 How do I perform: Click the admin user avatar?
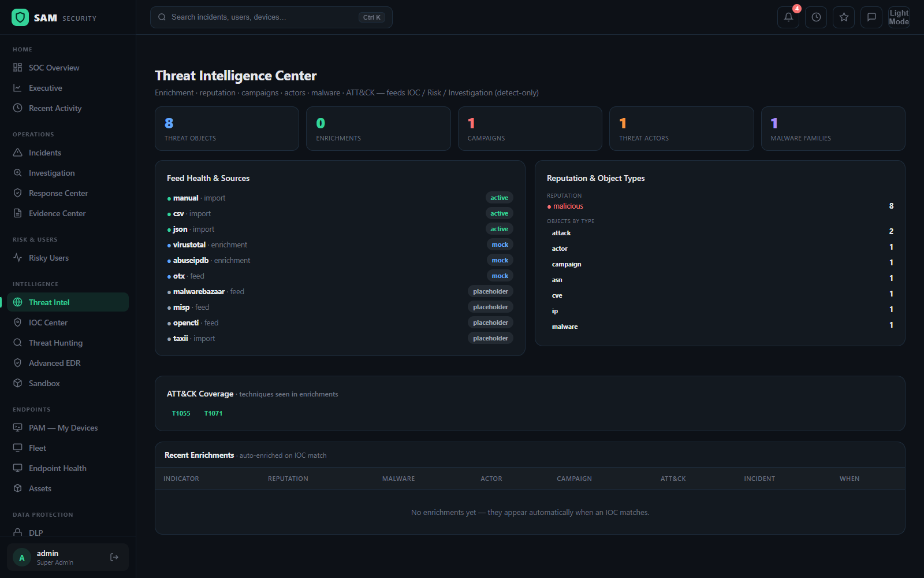pos(22,558)
